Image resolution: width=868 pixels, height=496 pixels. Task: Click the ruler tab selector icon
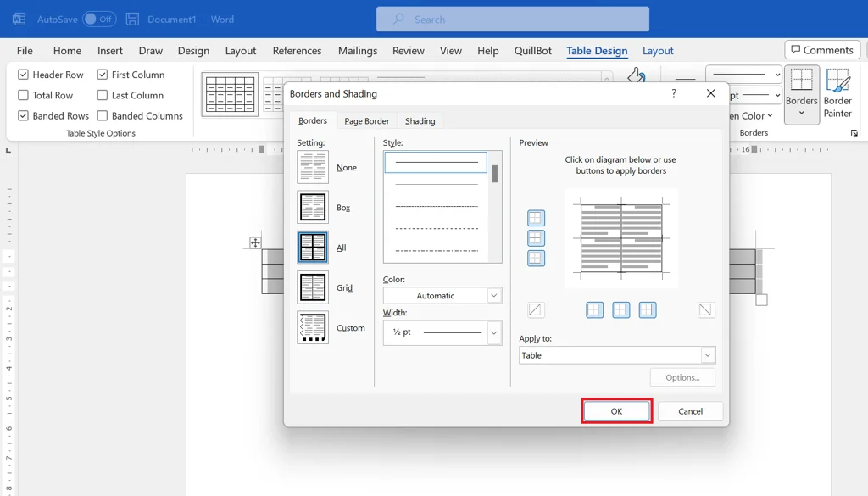pos(8,151)
